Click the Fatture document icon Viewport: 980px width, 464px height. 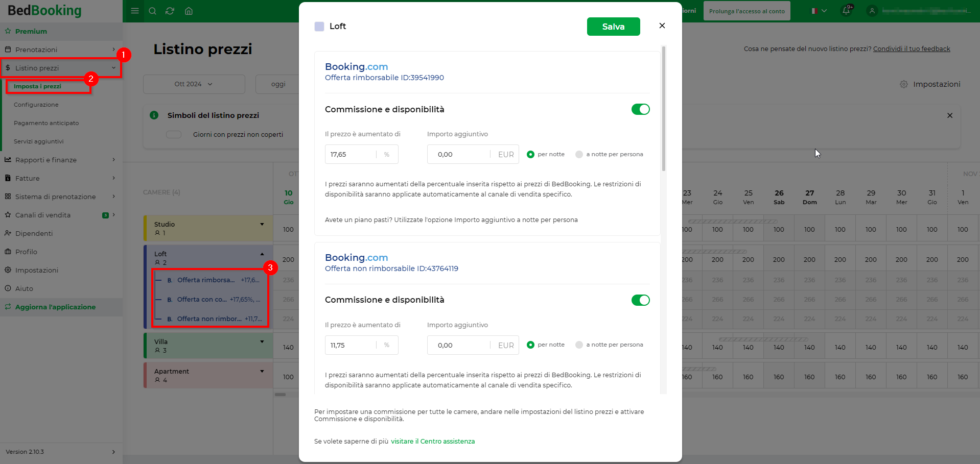8,178
